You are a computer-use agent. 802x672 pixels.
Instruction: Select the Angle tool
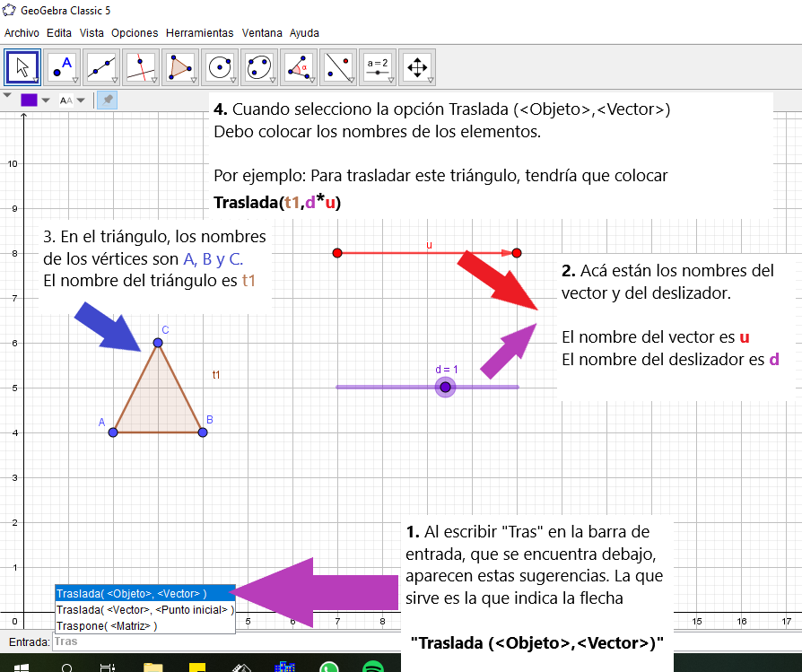(x=298, y=67)
